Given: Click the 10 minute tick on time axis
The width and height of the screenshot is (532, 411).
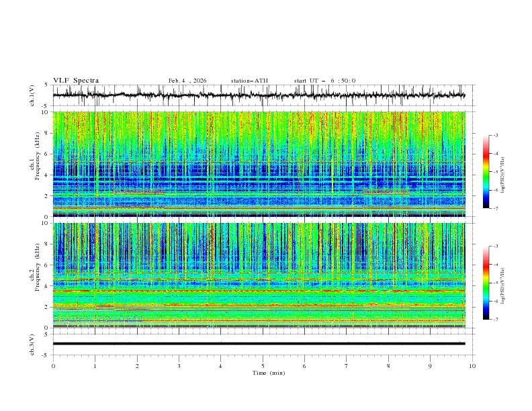Looking at the screenshot, I should pos(472,366).
